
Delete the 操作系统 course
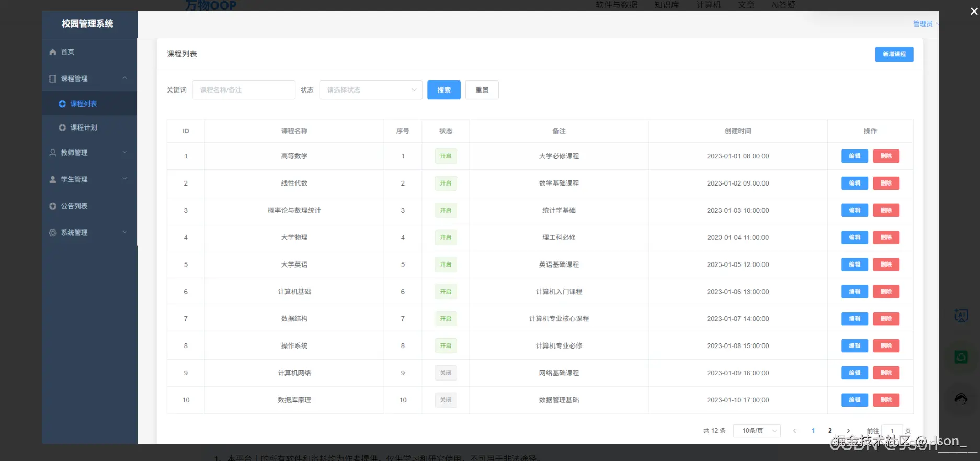tap(886, 346)
